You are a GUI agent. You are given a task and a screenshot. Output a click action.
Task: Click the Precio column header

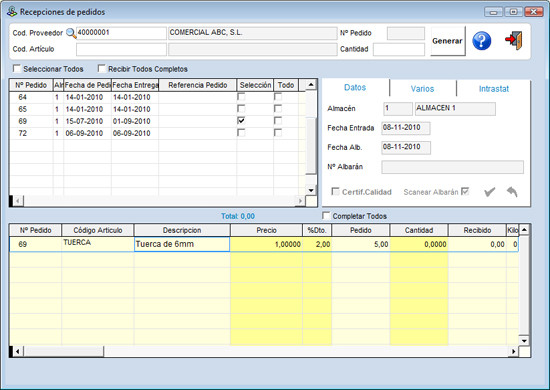click(266, 230)
